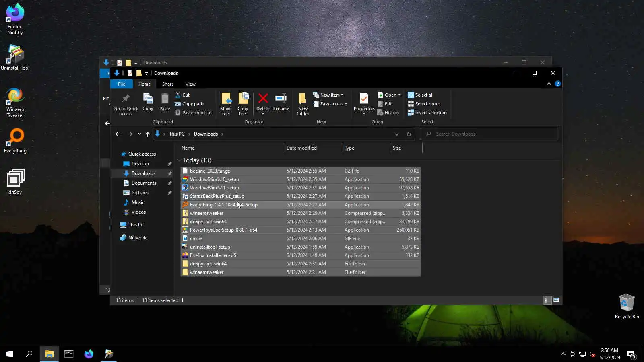
Task: Minimize the ribbon with the chevron
Action: [x=549, y=84]
